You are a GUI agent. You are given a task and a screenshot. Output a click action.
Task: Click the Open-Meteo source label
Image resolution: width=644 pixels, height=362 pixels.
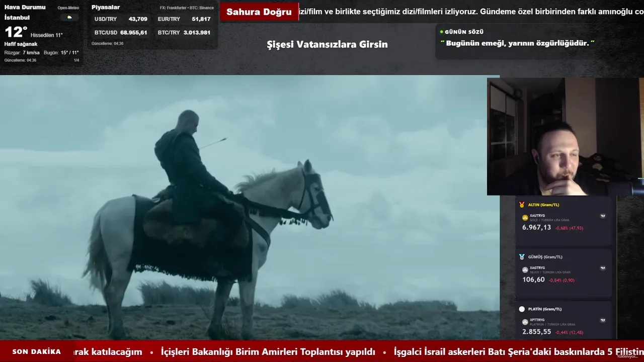68,8
